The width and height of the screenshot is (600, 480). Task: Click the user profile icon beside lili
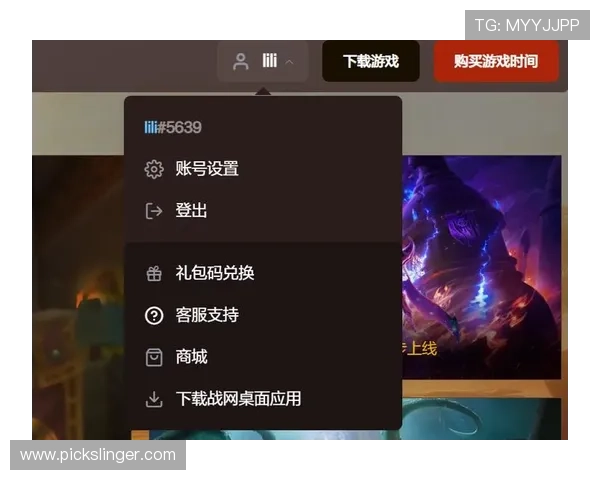[x=241, y=62]
